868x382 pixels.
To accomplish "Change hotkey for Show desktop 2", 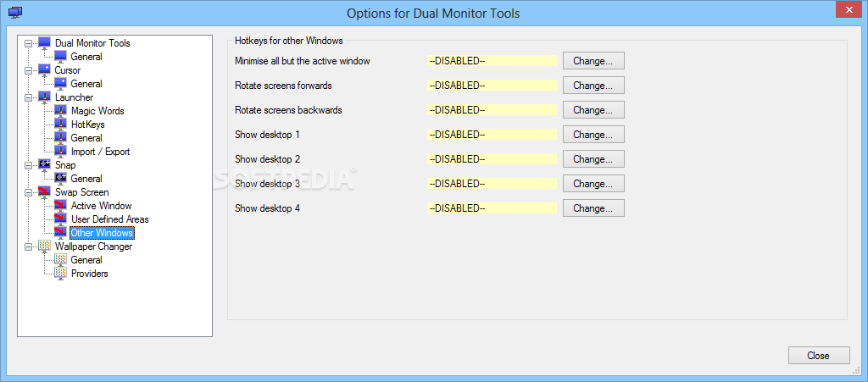I will coord(593,159).
